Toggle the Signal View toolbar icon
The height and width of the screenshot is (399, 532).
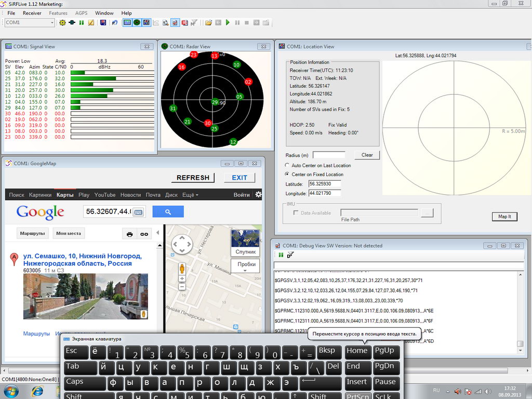click(x=127, y=23)
